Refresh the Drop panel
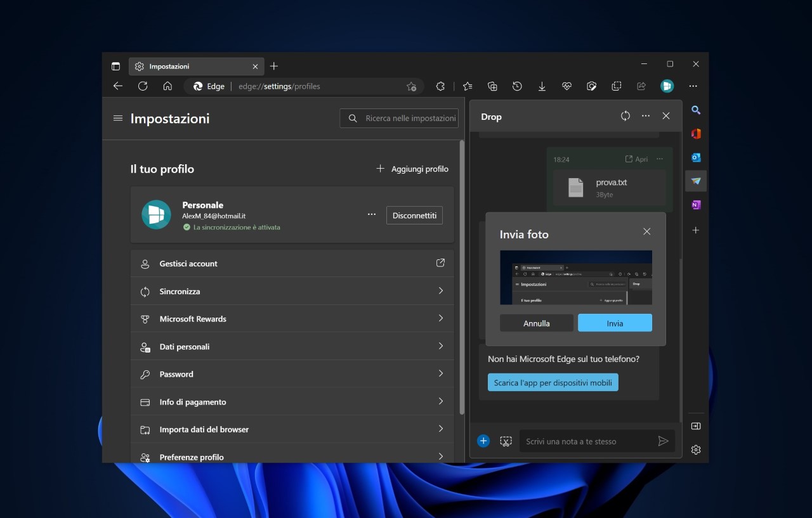This screenshot has height=518, width=812. click(x=625, y=116)
